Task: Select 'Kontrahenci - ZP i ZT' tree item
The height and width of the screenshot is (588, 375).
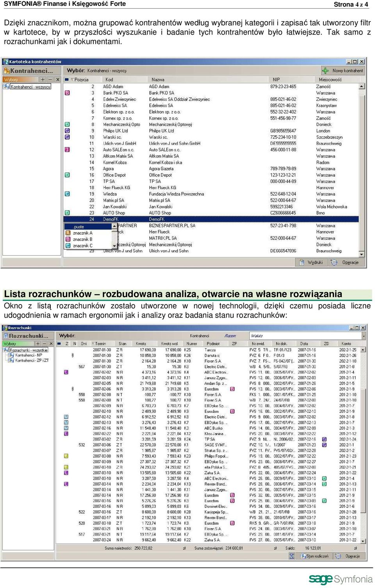Action: [x=32, y=360]
